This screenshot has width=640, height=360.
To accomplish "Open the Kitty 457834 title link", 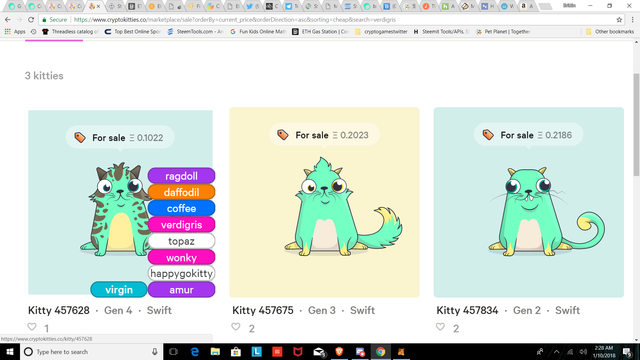I will (x=467, y=310).
